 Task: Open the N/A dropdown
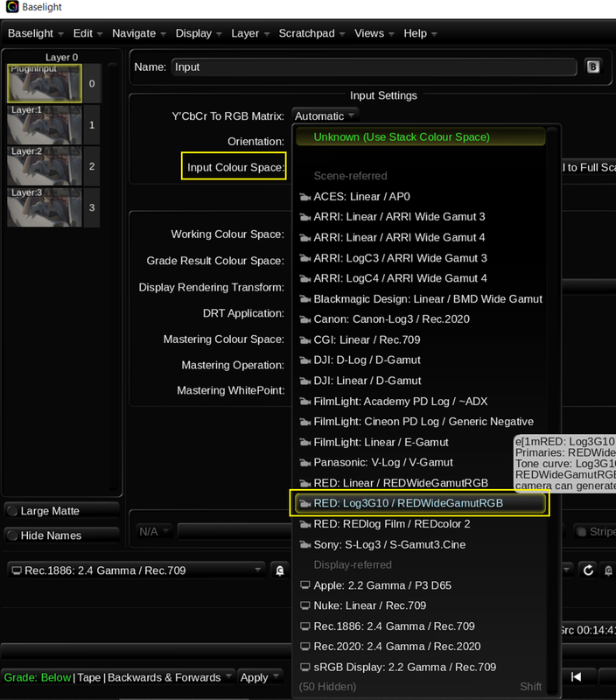coord(154,531)
